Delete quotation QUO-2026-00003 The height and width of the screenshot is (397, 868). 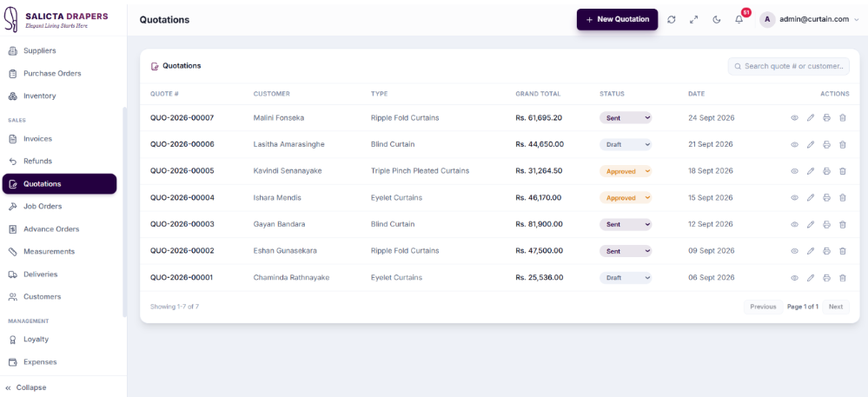843,224
